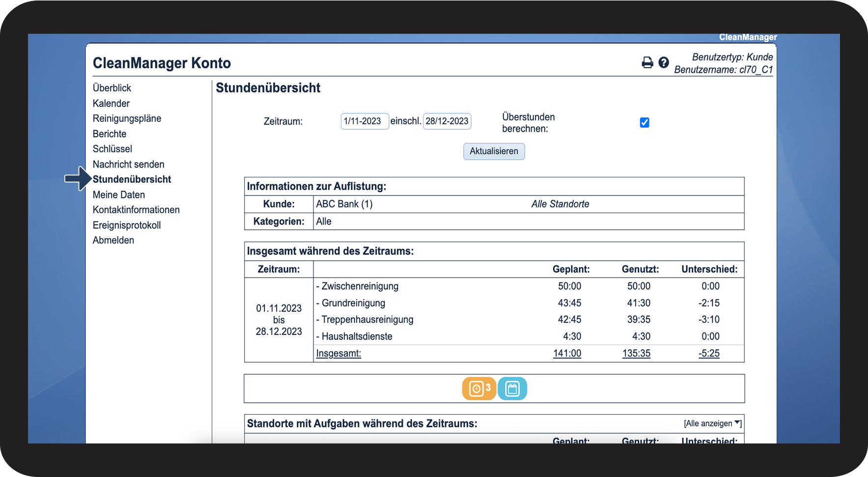The height and width of the screenshot is (477, 868).
Task: Click the start date field 1/11-2023
Action: pyautogui.click(x=364, y=121)
